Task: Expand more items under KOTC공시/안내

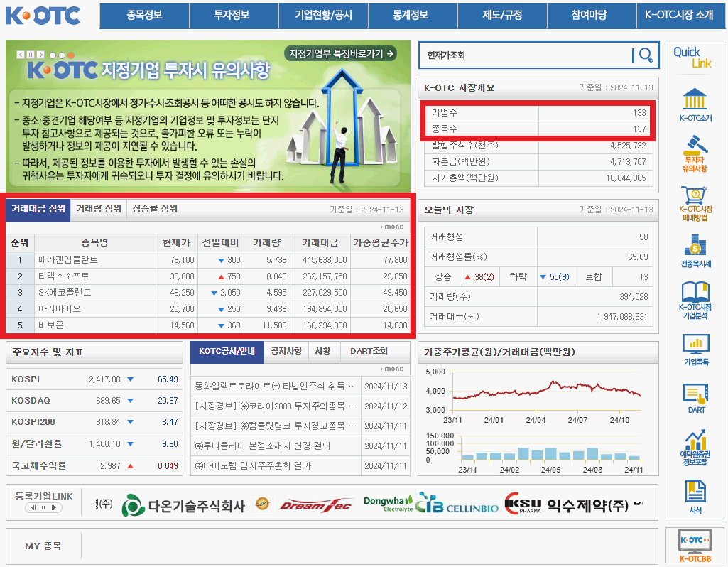Action: point(395,368)
